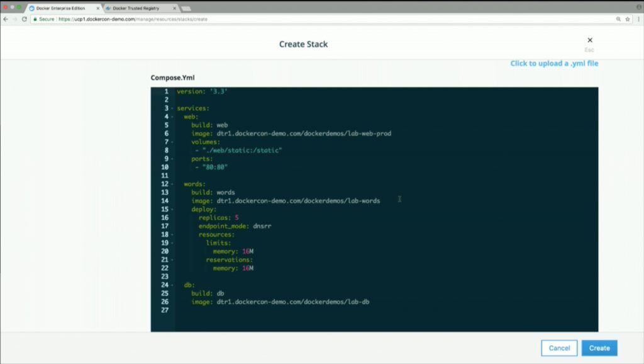
Task: Click the "replicas: 5" line
Action: click(218, 217)
